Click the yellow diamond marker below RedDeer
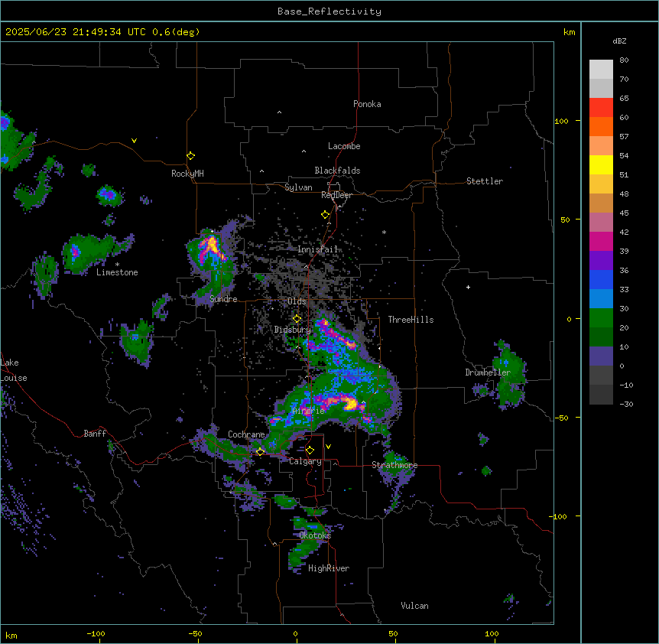 tap(325, 215)
